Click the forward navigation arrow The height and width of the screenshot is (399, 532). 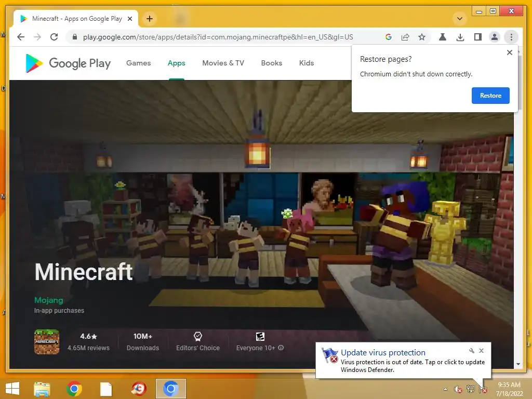pyautogui.click(x=37, y=37)
